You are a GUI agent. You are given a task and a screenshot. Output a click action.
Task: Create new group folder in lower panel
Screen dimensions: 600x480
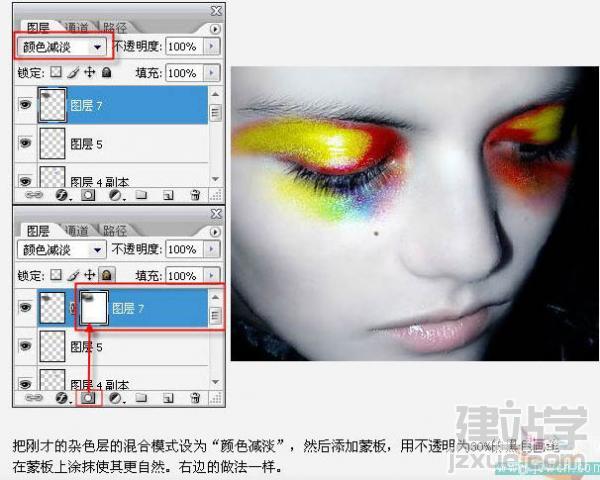[141, 398]
